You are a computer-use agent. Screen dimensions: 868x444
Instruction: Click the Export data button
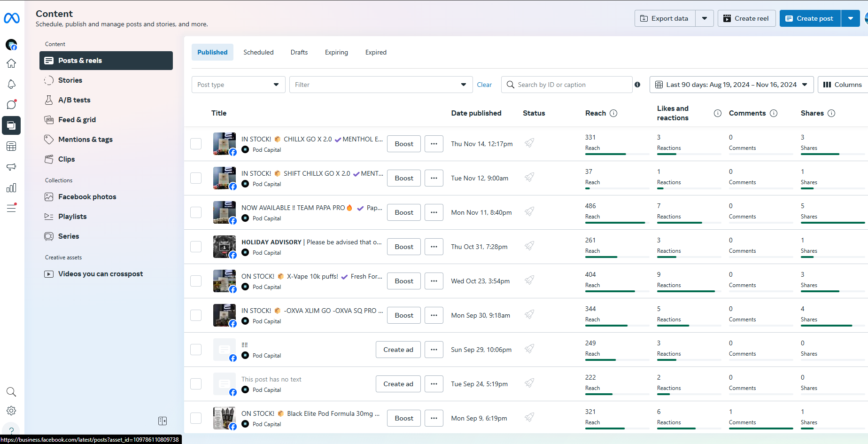[x=665, y=18]
